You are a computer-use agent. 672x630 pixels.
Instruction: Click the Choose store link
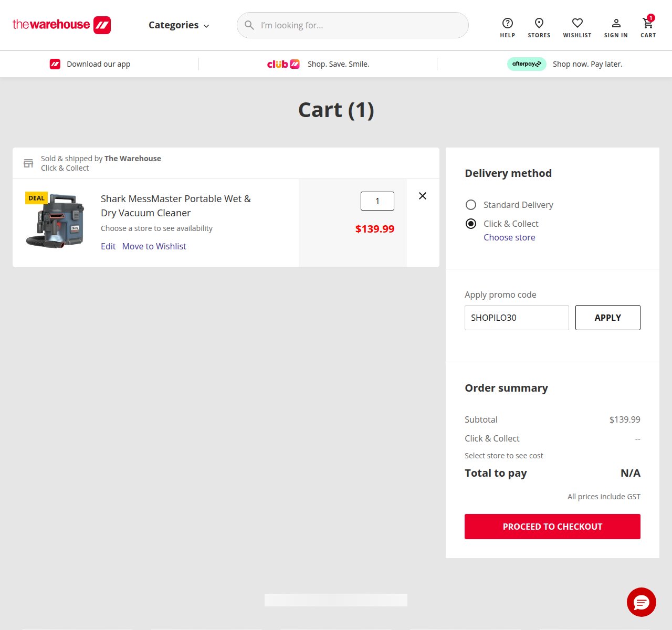[509, 237]
